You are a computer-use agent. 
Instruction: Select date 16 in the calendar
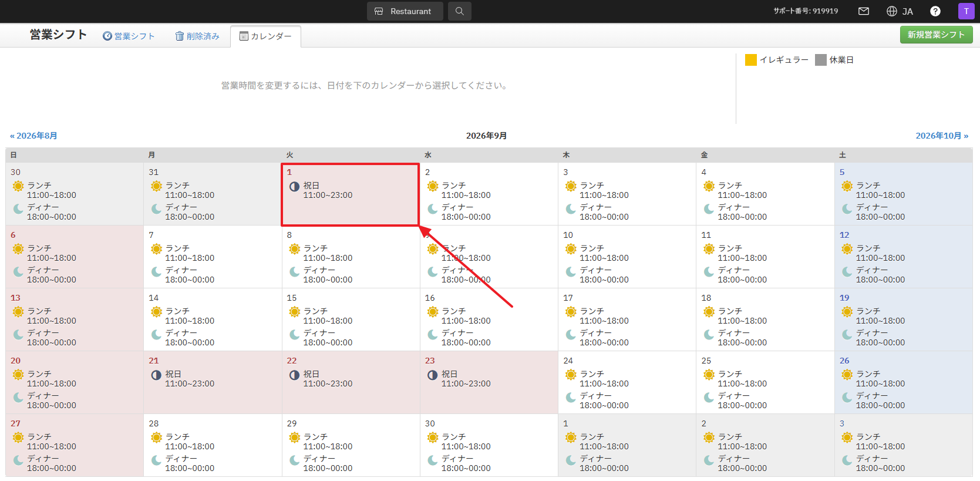(430, 298)
